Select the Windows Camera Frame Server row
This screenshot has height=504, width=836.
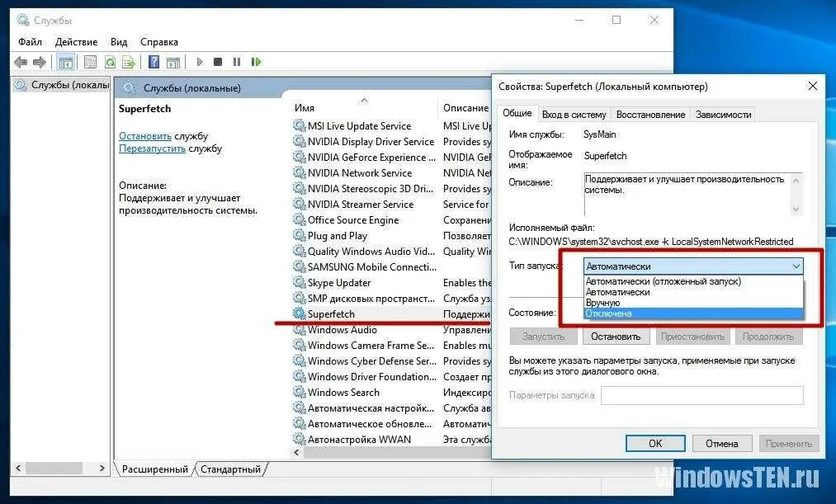click(x=391, y=346)
